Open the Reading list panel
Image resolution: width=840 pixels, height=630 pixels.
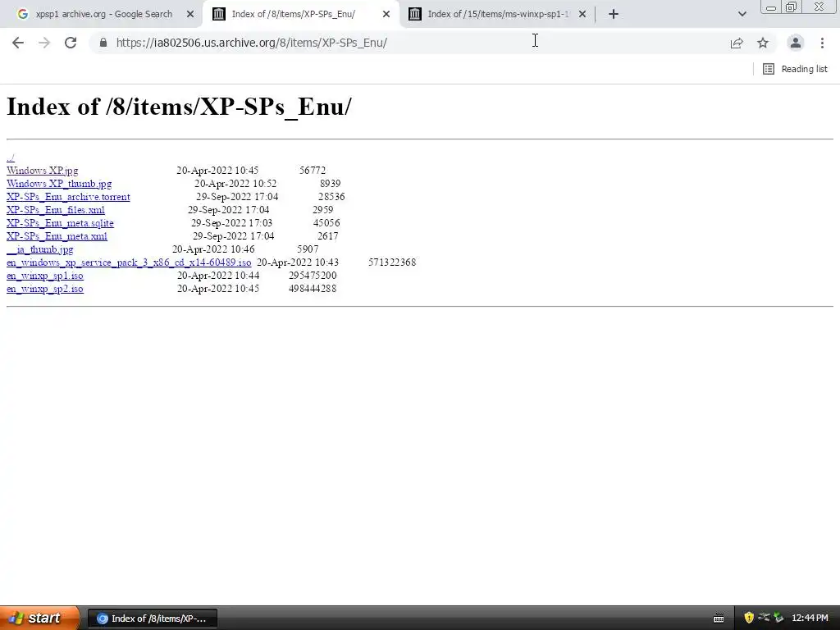point(795,69)
